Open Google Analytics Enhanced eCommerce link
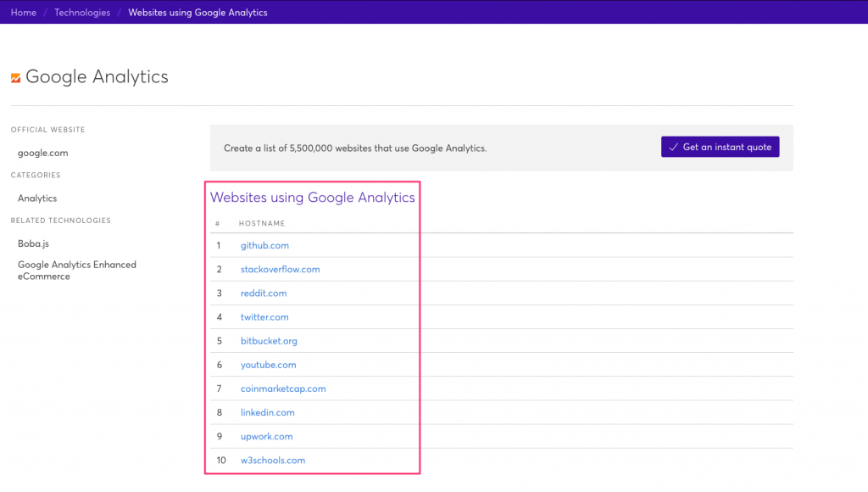868x492 pixels. click(x=77, y=271)
